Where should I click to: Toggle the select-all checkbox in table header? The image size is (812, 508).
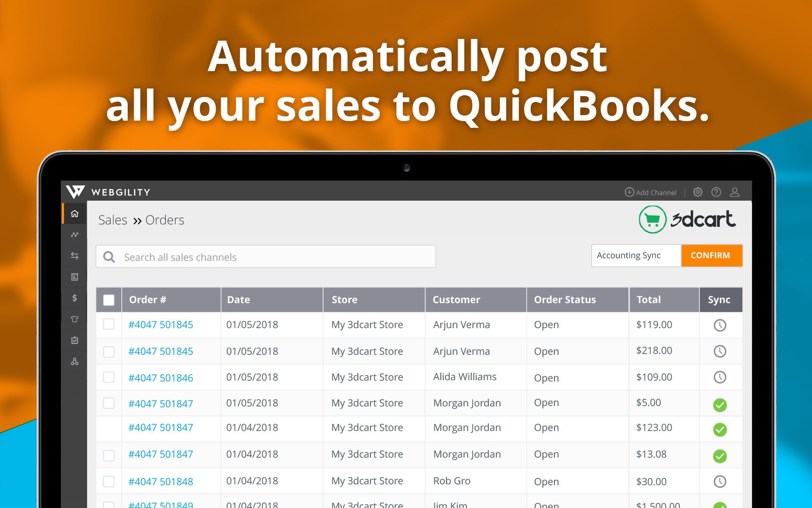click(x=109, y=300)
